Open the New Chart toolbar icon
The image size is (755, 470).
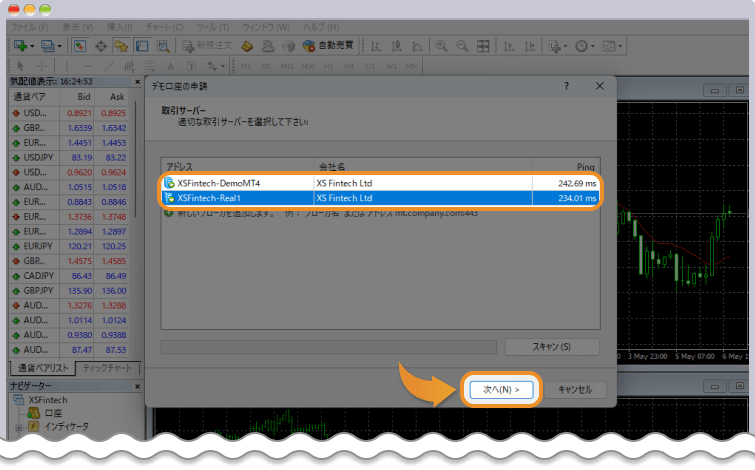click(x=20, y=46)
